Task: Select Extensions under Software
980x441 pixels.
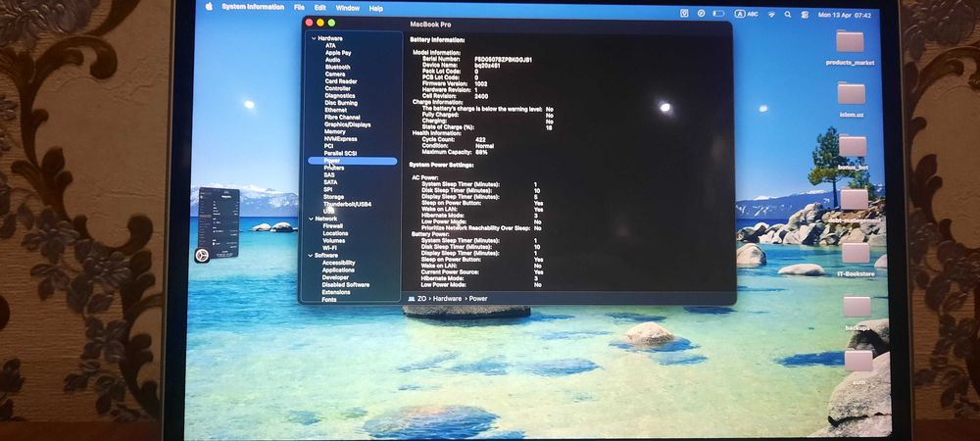Action: [x=336, y=292]
